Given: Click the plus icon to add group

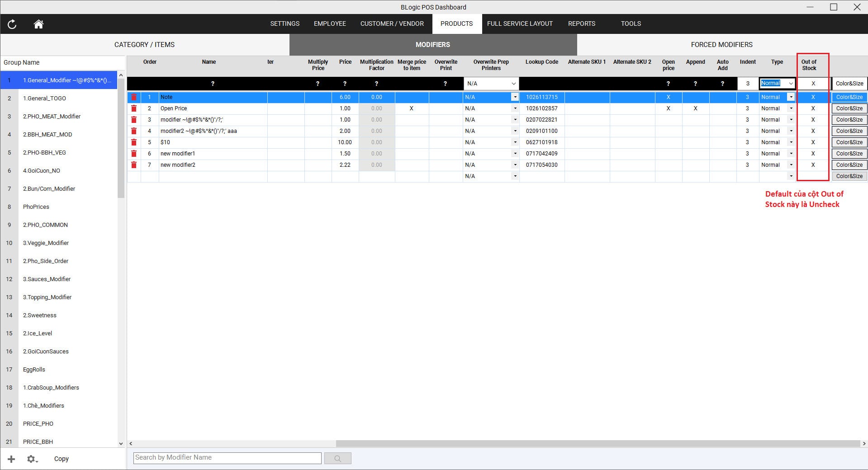Looking at the screenshot, I should [11, 459].
